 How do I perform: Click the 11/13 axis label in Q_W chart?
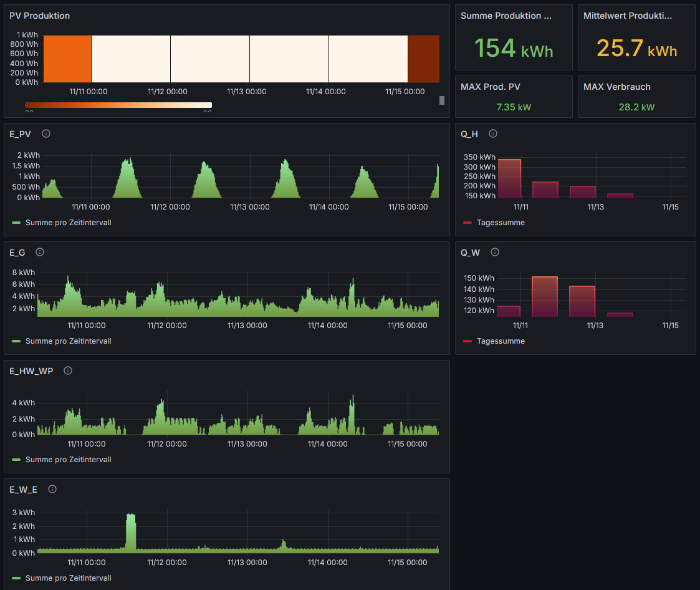pos(595,325)
